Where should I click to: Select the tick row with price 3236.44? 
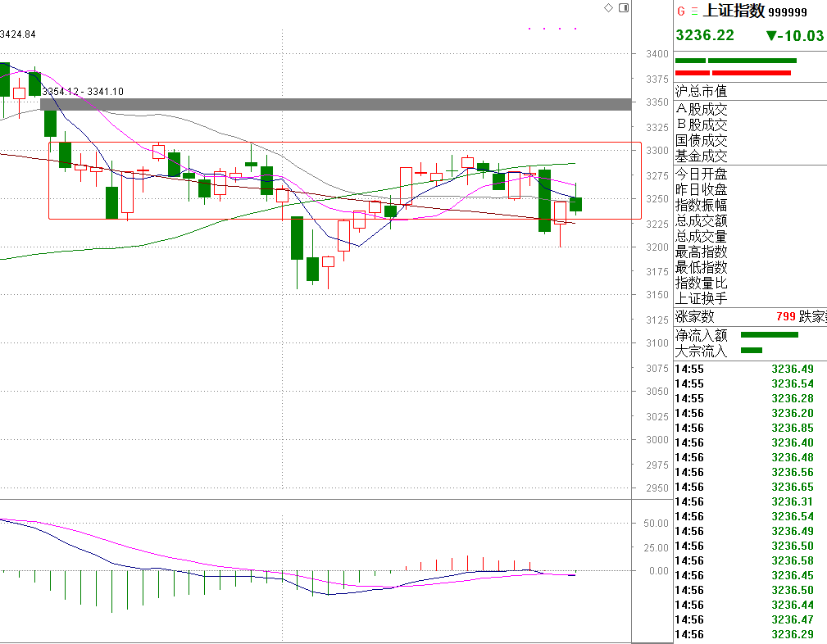[751, 605]
